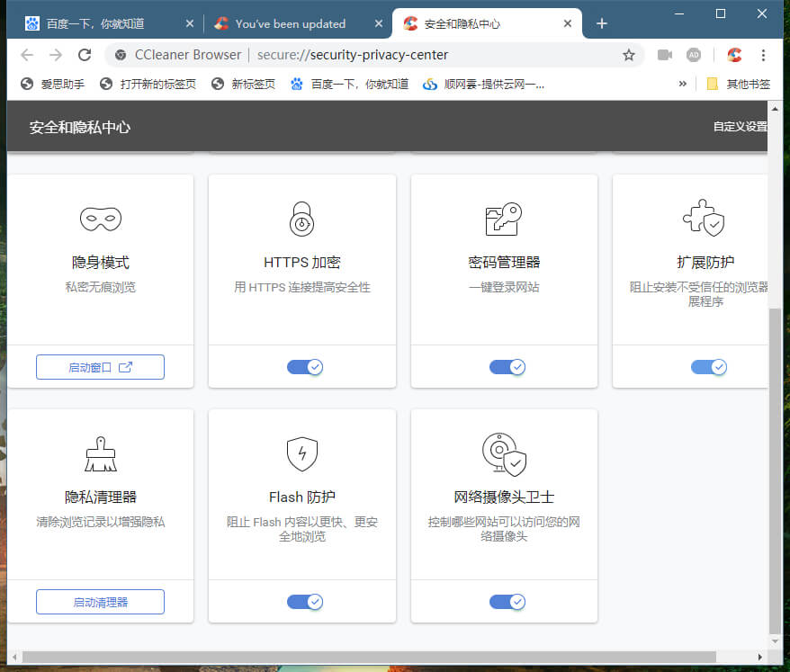790x672 pixels.
Task: Close the You've been updated tab
Action: 379,23
